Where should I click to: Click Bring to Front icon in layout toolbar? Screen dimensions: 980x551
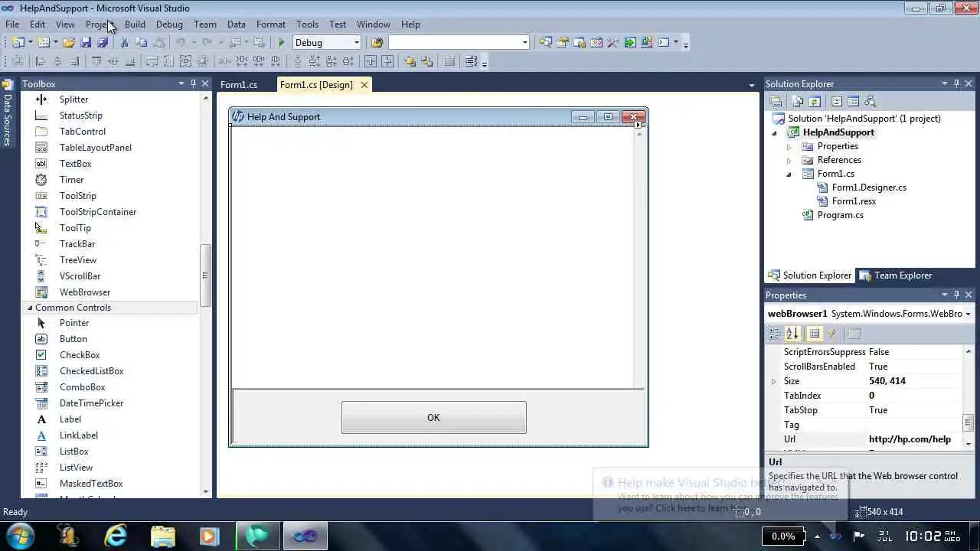pos(410,61)
